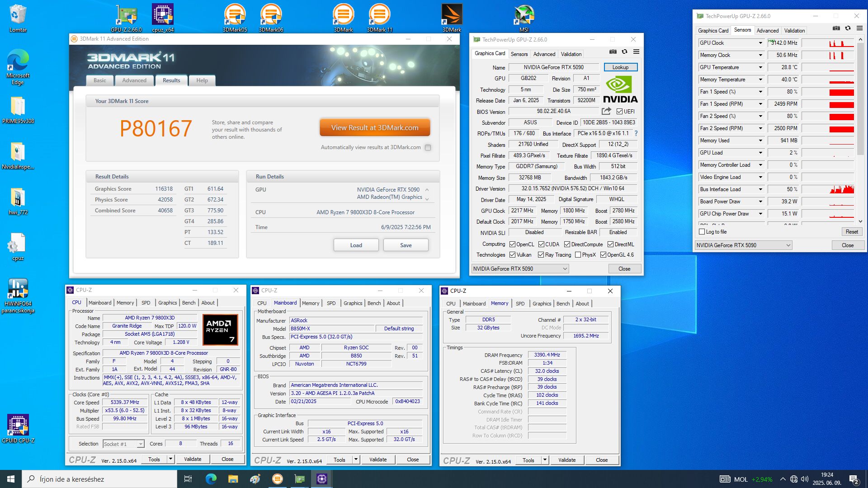The image size is (868, 488).
Task: Open Bench tab in CPU-Z Memory window
Action: 563,304
